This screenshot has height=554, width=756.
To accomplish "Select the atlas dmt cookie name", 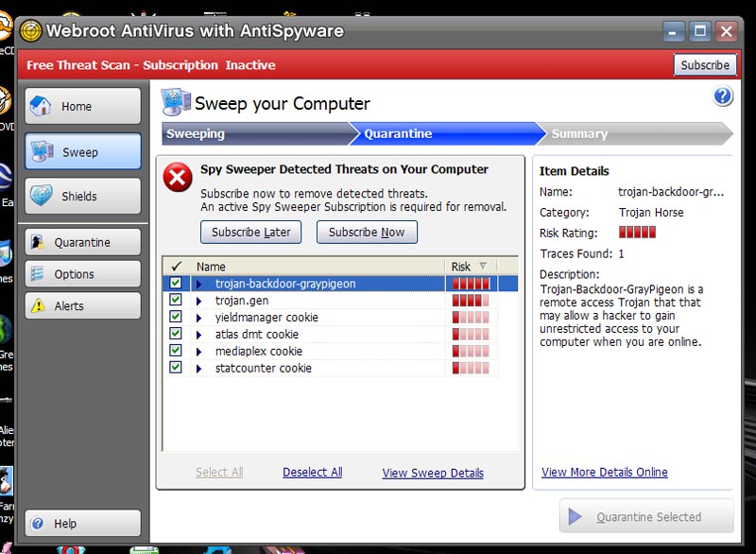I will point(257,334).
